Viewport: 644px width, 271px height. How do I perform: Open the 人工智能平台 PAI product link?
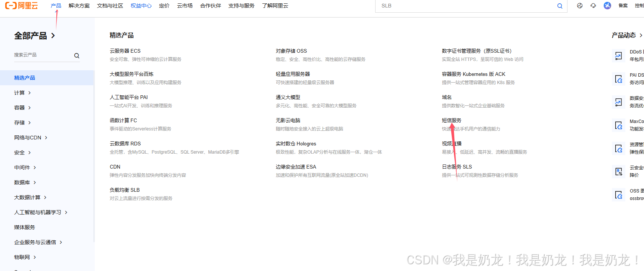tap(129, 97)
